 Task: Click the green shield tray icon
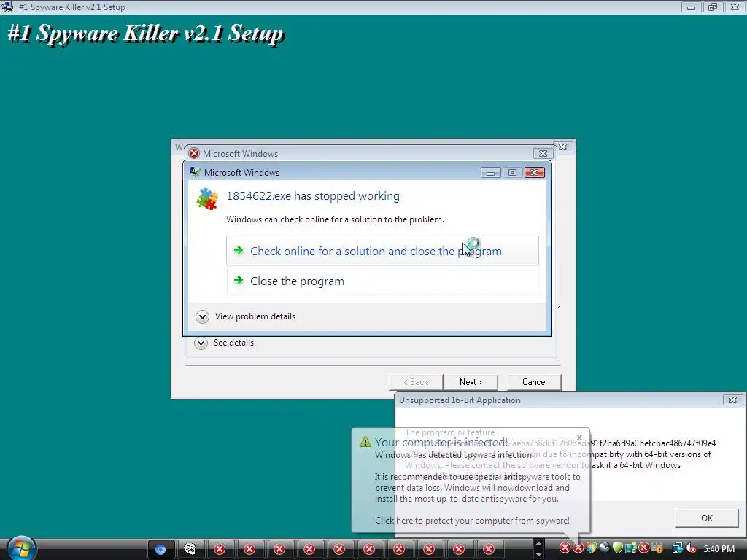[617, 548]
